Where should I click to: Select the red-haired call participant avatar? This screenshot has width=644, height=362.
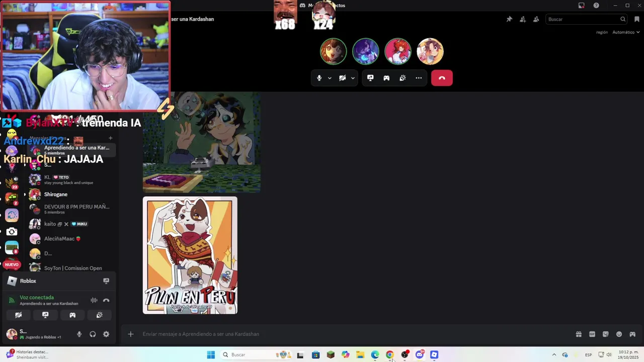click(397, 51)
